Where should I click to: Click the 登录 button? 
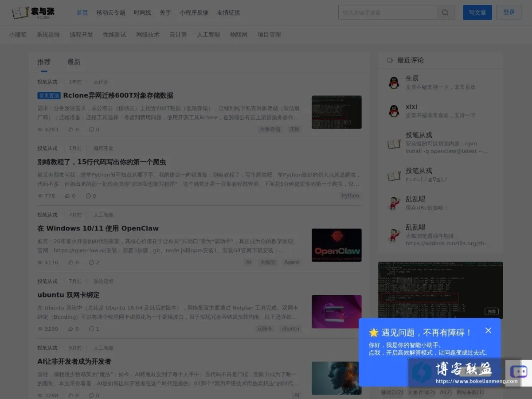click(x=509, y=12)
